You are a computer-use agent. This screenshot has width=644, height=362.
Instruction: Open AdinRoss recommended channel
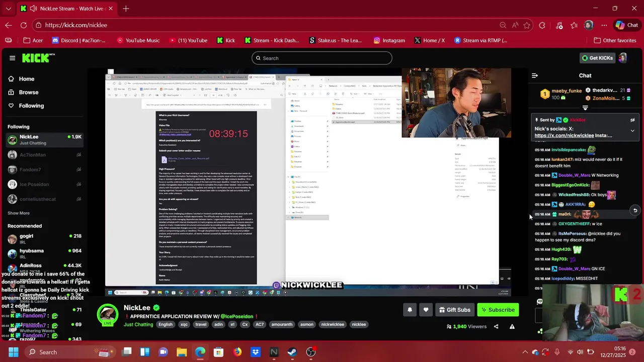coord(44,268)
